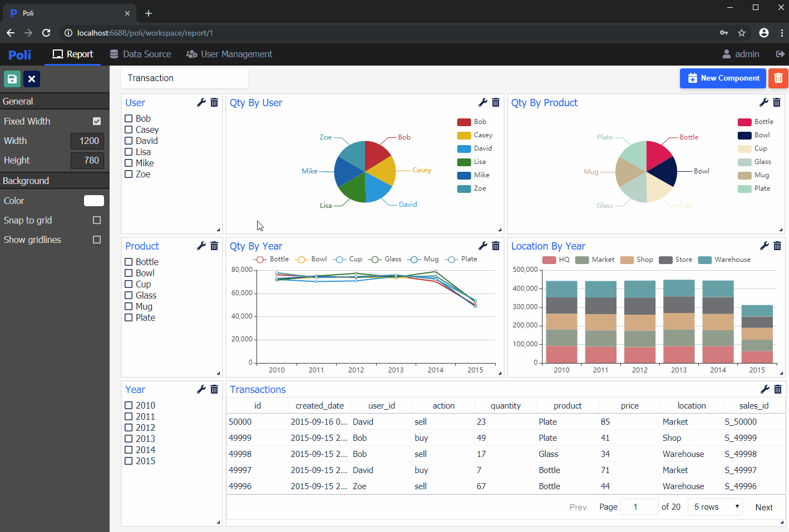The image size is (789, 532).
Task: Click the New Component button
Action: (723, 78)
